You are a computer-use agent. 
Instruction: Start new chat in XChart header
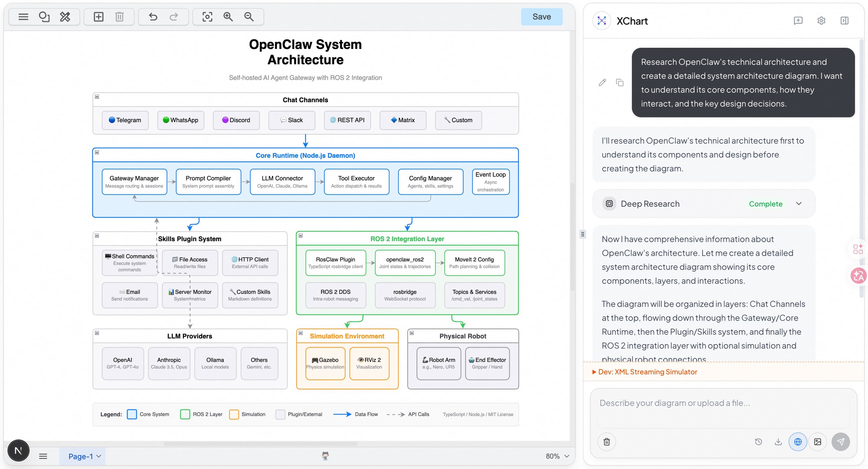(798, 21)
